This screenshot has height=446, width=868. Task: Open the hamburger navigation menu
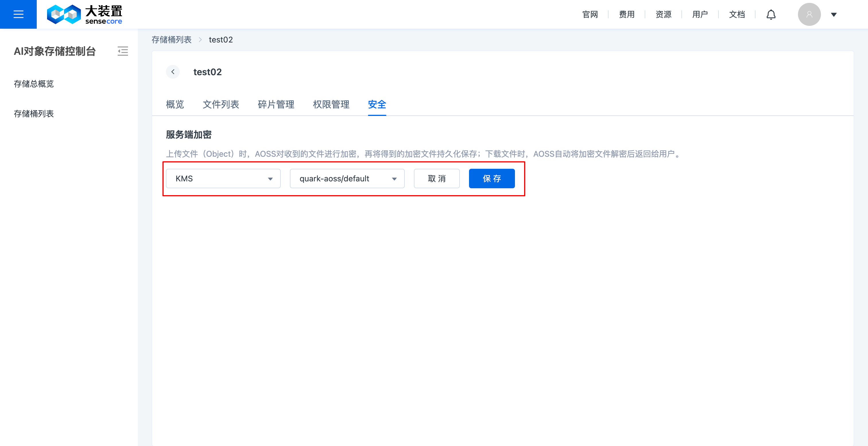coord(18,14)
